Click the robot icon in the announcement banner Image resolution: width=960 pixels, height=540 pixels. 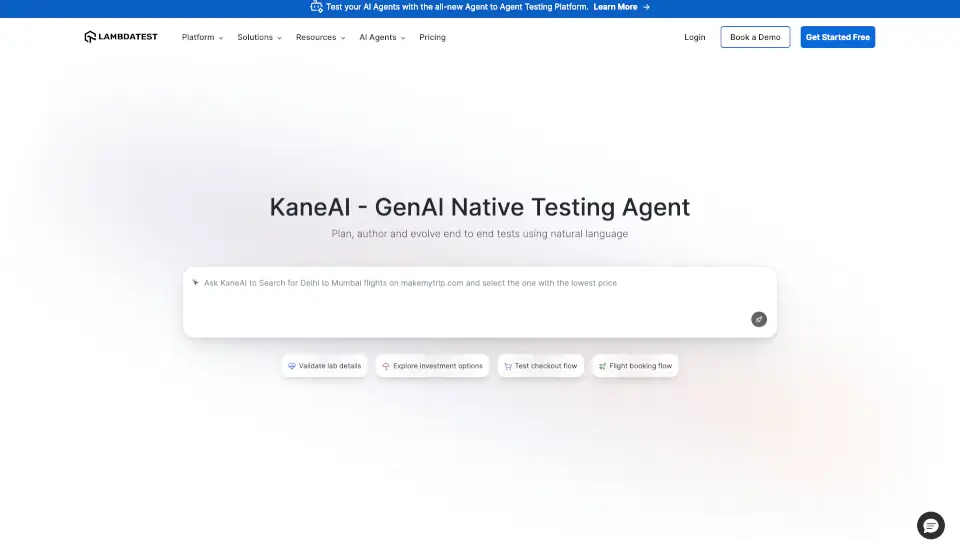click(x=316, y=7)
